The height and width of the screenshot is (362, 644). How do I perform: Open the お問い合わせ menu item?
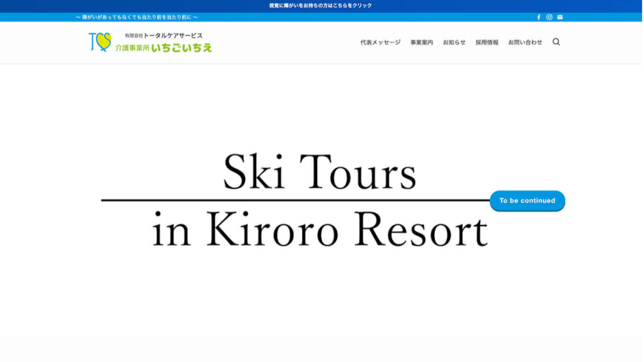527,43
